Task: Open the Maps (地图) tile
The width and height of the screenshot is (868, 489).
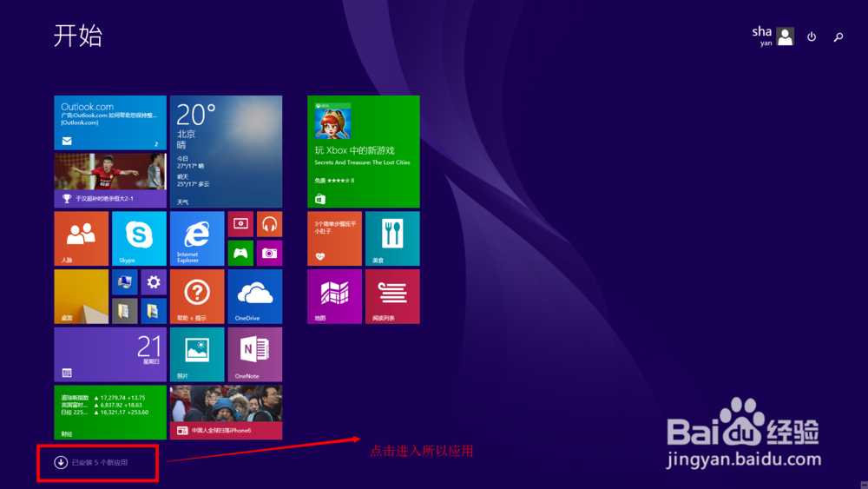Action: (334, 296)
